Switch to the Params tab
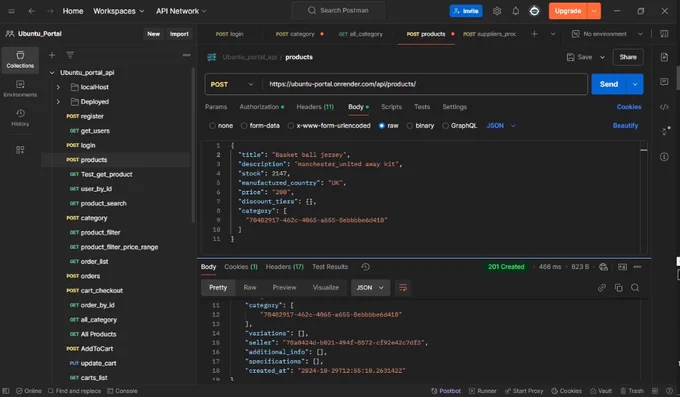The width and height of the screenshot is (680, 397). 216,107
